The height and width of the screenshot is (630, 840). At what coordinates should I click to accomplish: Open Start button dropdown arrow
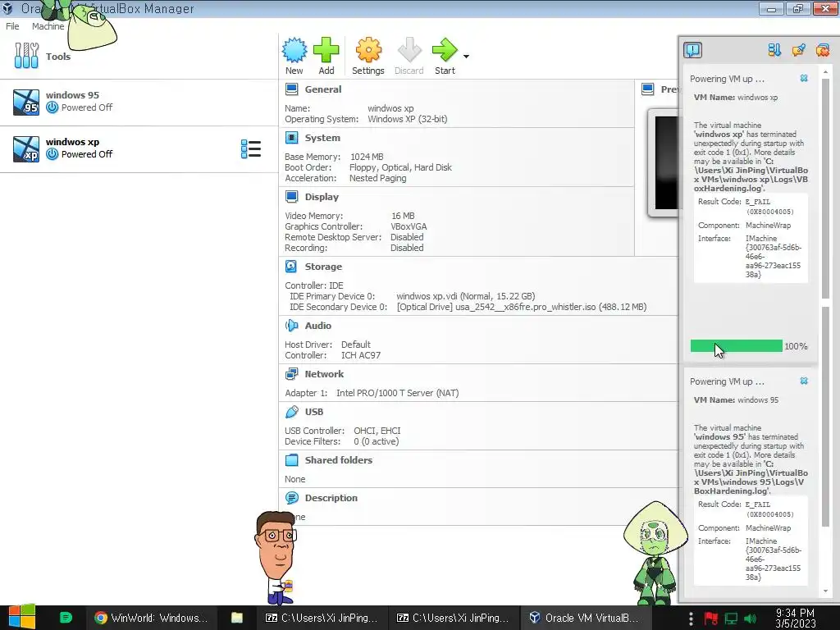coord(466,57)
